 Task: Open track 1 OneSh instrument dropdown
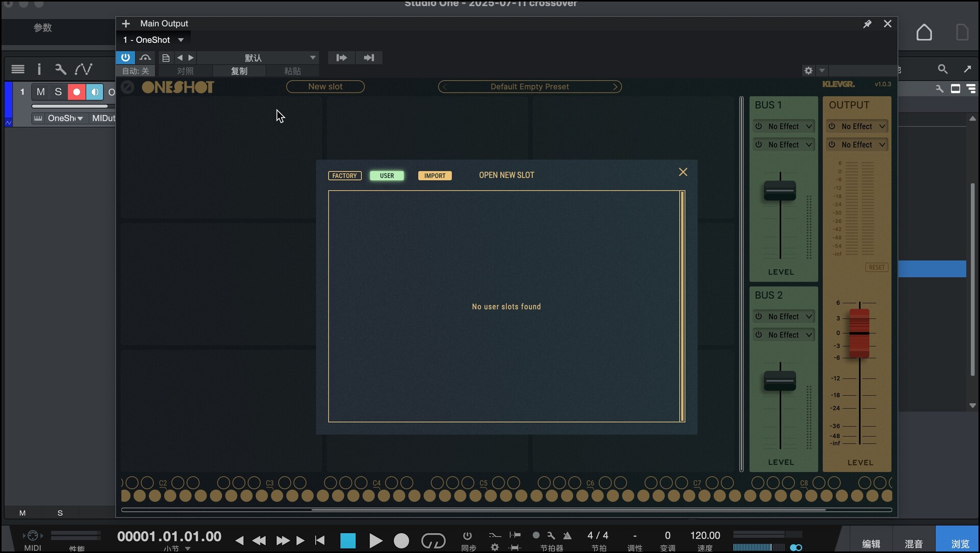65,118
